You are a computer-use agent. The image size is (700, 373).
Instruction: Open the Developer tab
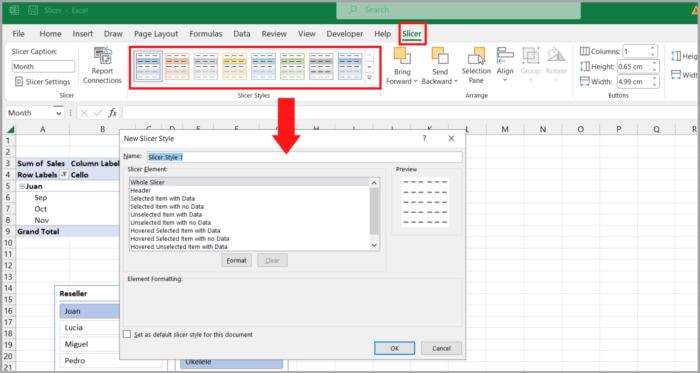[x=345, y=34]
